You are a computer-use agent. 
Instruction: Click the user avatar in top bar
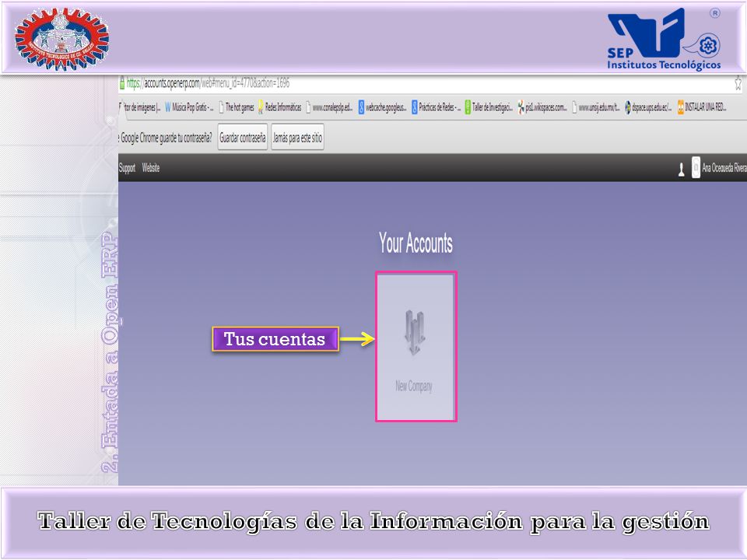point(696,168)
